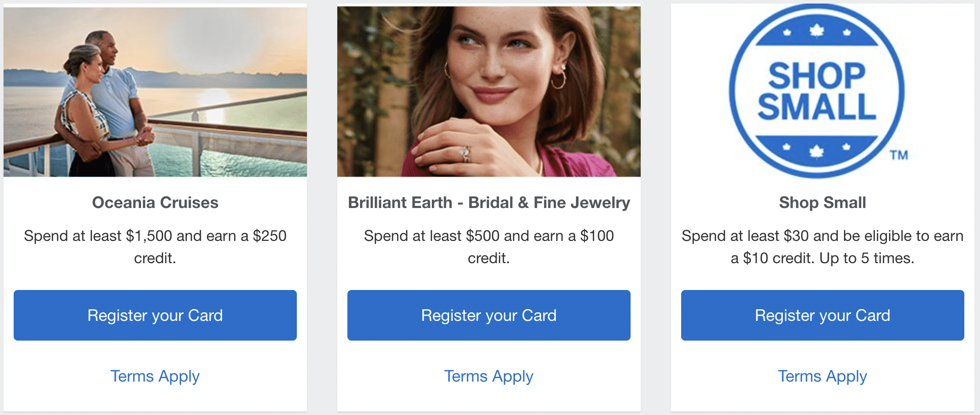Click the bottom maple leaf in the Shop Small badge
Viewport: 980px width, 415px height.
tap(816, 151)
